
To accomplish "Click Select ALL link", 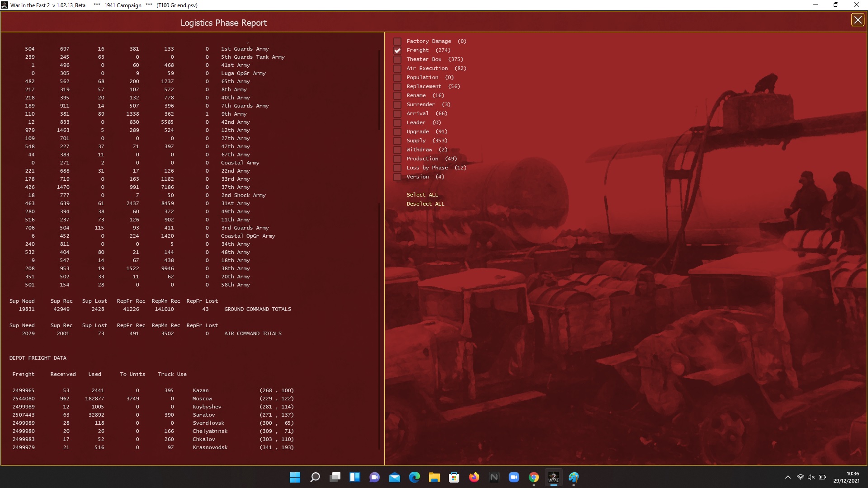I will [x=422, y=195].
